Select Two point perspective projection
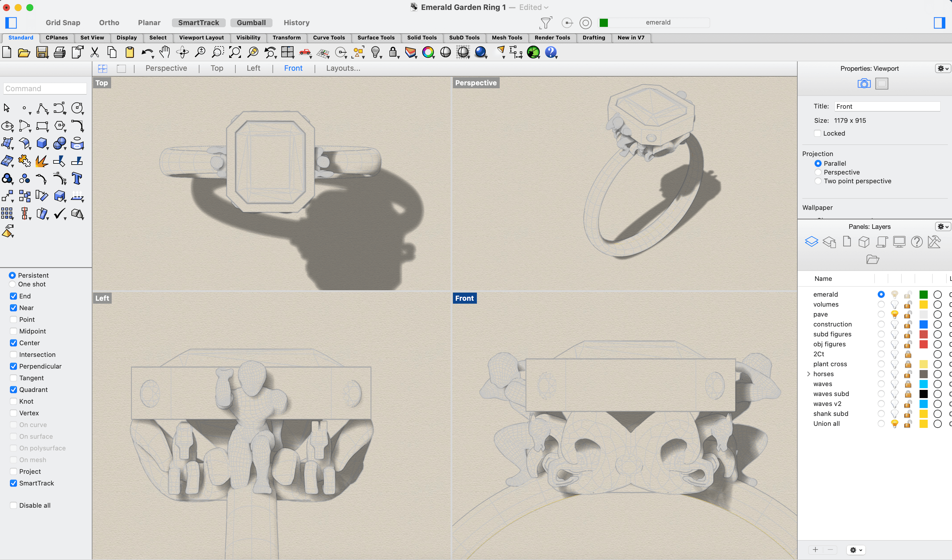952x560 pixels. tap(818, 181)
